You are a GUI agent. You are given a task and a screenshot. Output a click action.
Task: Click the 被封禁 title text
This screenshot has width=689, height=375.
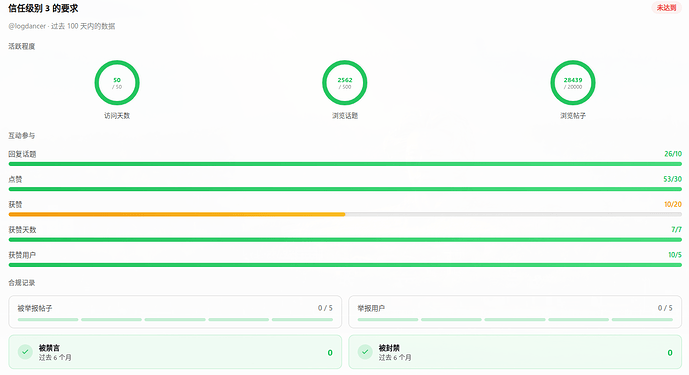389,348
